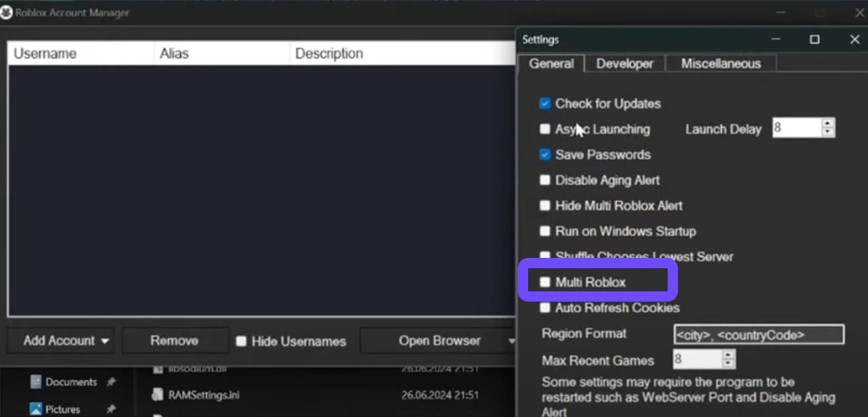Click the Region Format text field
868x417 pixels.
759,334
